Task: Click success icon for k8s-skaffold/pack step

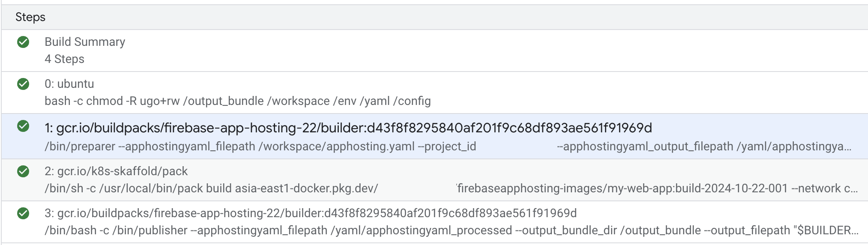Action: click(x=23, y=171)
